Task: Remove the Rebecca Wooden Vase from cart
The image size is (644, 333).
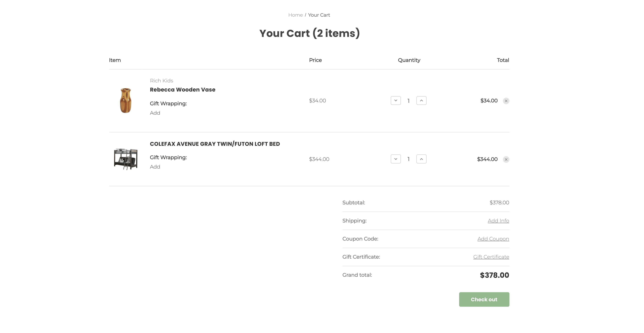Action: [x=506, y=101]
